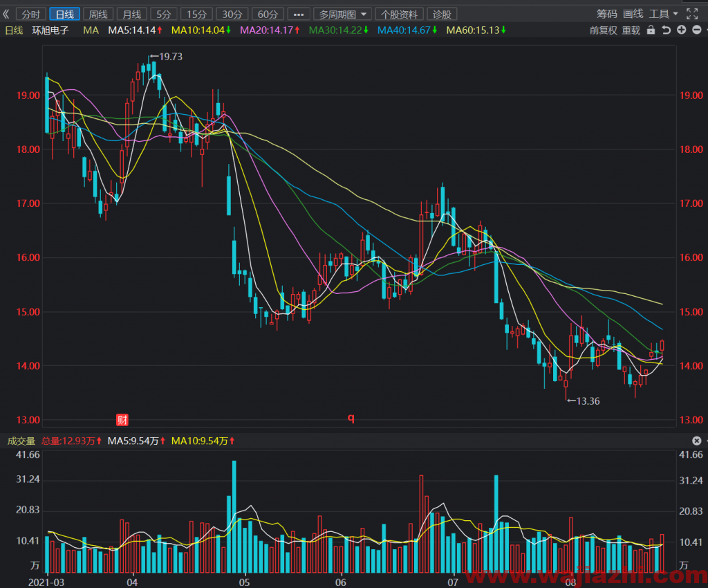Click the 2021-03 date axis label

point(46,582)
